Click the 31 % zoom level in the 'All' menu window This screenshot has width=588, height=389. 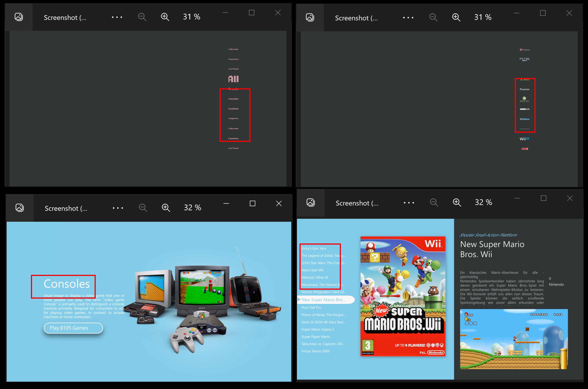(191, 17)
